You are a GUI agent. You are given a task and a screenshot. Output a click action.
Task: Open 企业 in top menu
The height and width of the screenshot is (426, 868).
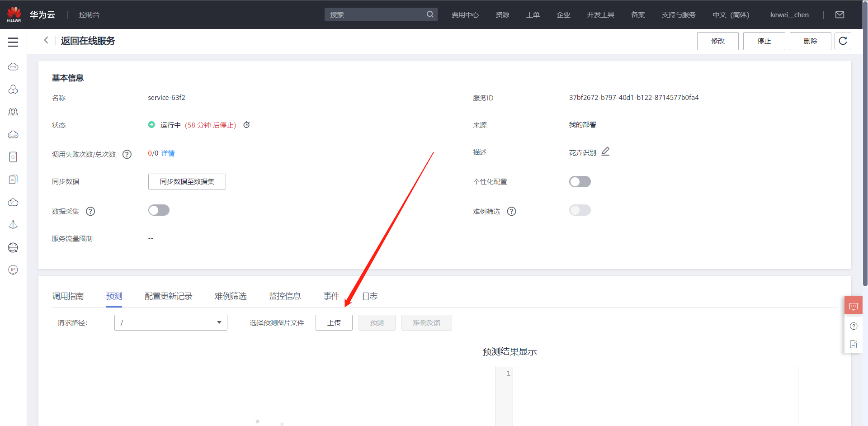click(x=563, y=15)
